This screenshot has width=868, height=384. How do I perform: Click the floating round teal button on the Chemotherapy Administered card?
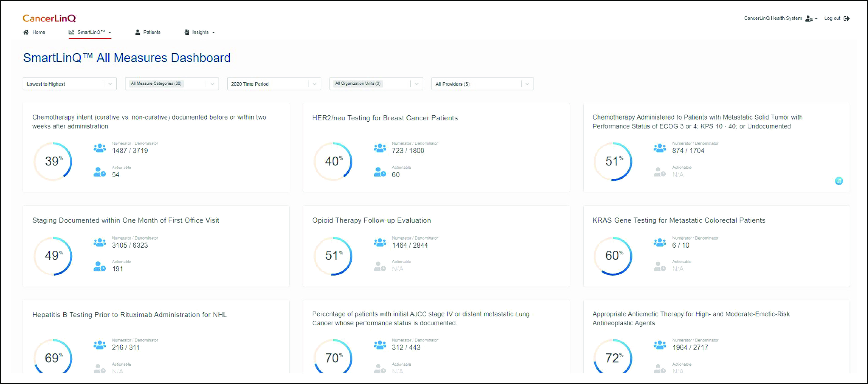pyautogui.click(x=839, y=181)
